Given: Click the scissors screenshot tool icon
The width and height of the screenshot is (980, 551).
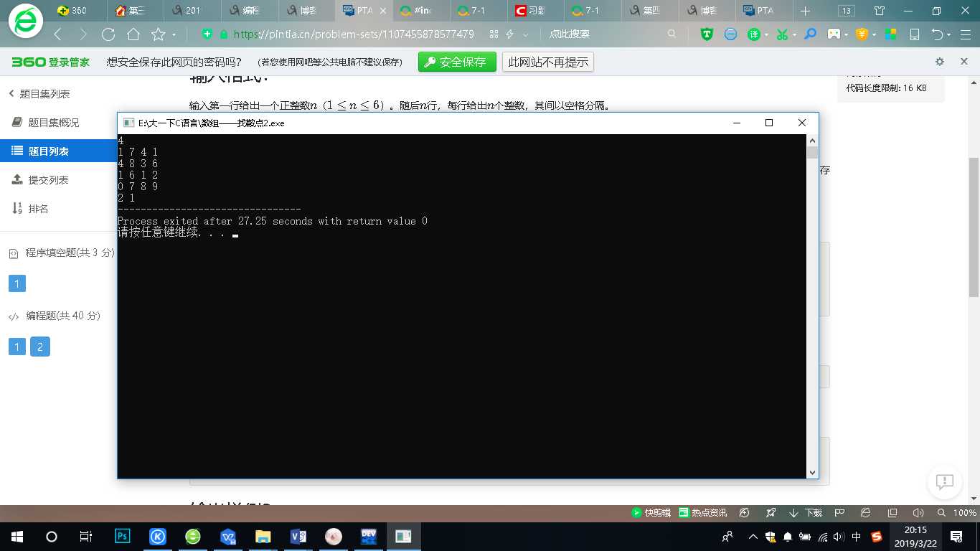Looking at the screenshot, I should [x=782, y=34].
